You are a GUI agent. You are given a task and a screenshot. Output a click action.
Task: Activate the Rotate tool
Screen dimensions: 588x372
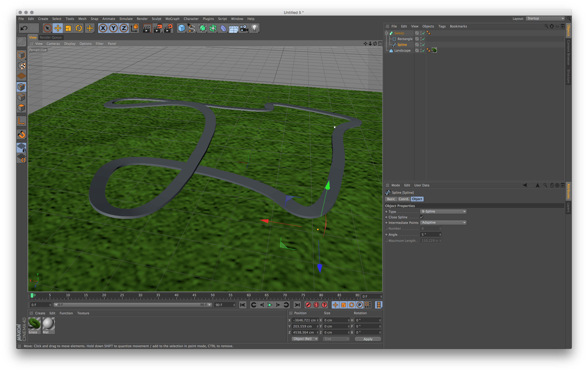(x=79, y=28)
